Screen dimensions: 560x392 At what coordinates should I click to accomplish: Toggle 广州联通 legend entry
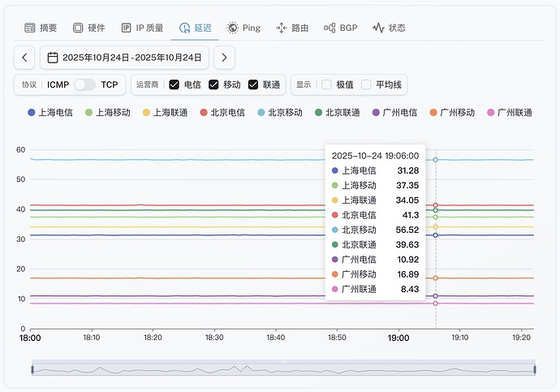pyautogui.click(x=509, y=113)
